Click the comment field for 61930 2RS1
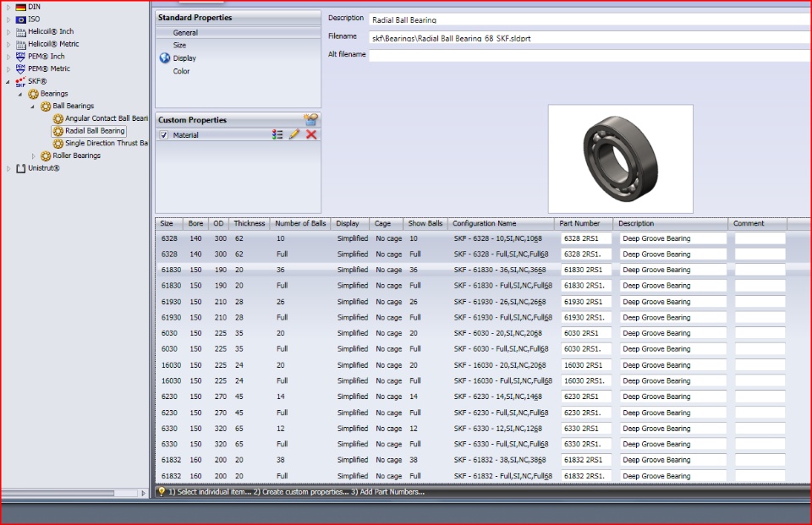The height and width of the screenshot is (525, 812). coord(760,302)
